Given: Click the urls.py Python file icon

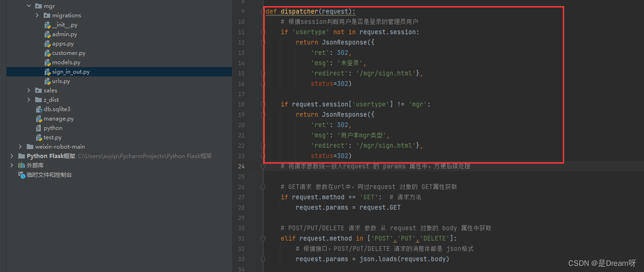Looking at the screenshot, I should click(47, 81).
